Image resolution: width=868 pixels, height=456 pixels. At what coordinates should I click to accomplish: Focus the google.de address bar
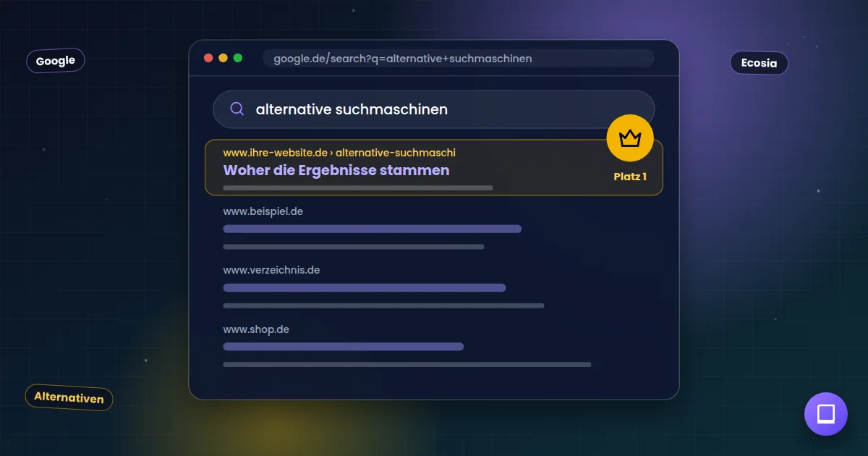pos(459,59)
